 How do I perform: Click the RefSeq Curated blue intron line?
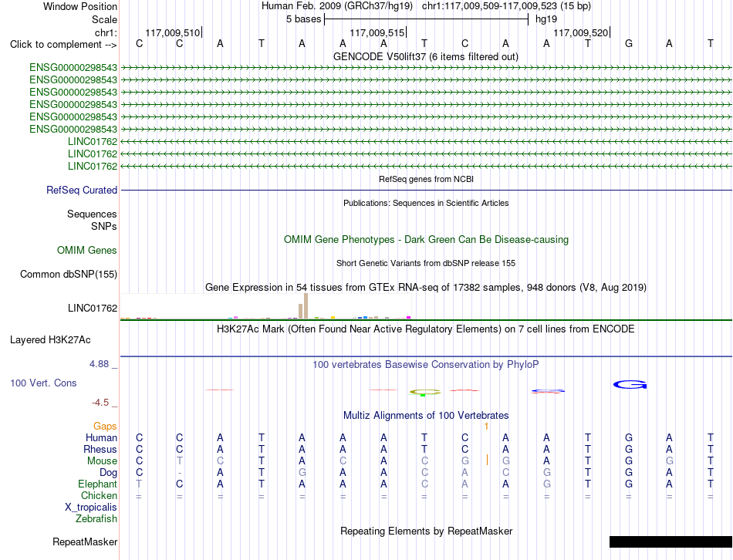[426, 191]
